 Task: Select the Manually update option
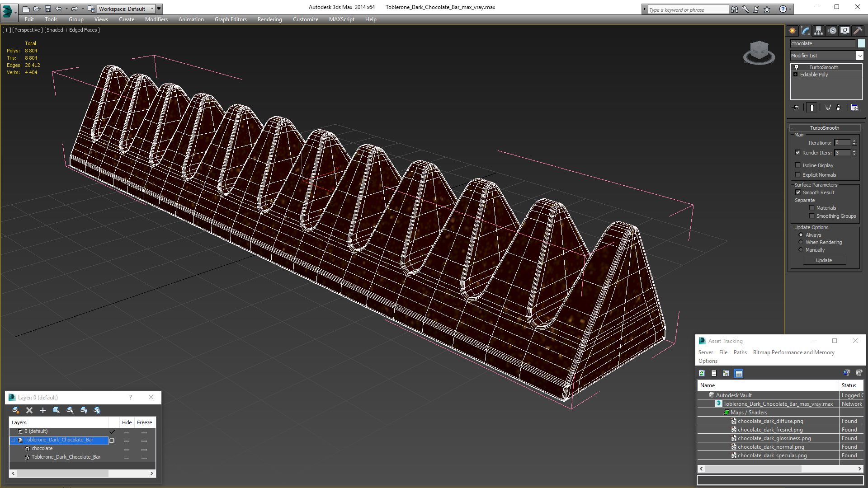click(801, 250)
